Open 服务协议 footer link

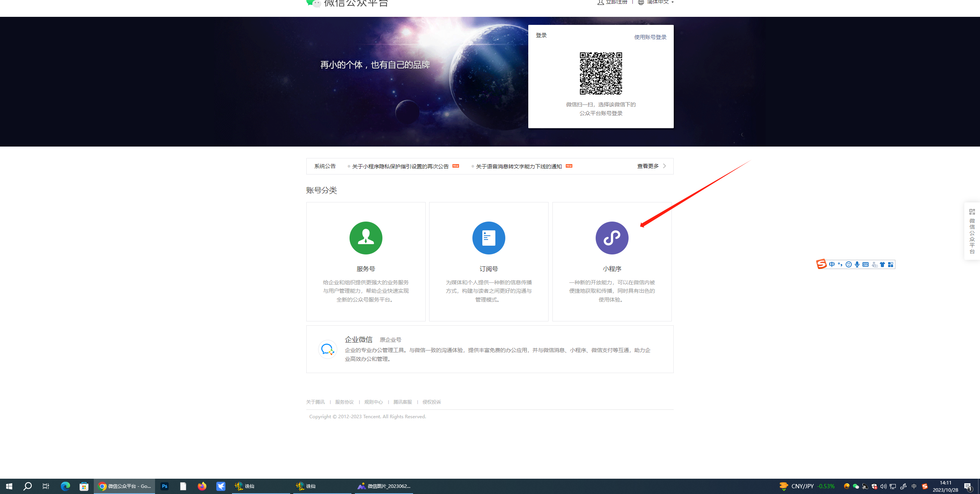[x=344, y=402]
